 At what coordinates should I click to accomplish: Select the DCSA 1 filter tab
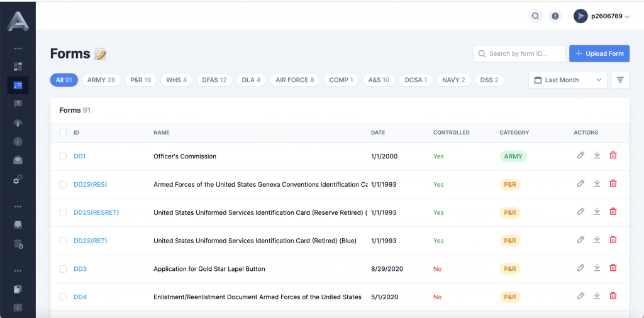coord(416,80)
